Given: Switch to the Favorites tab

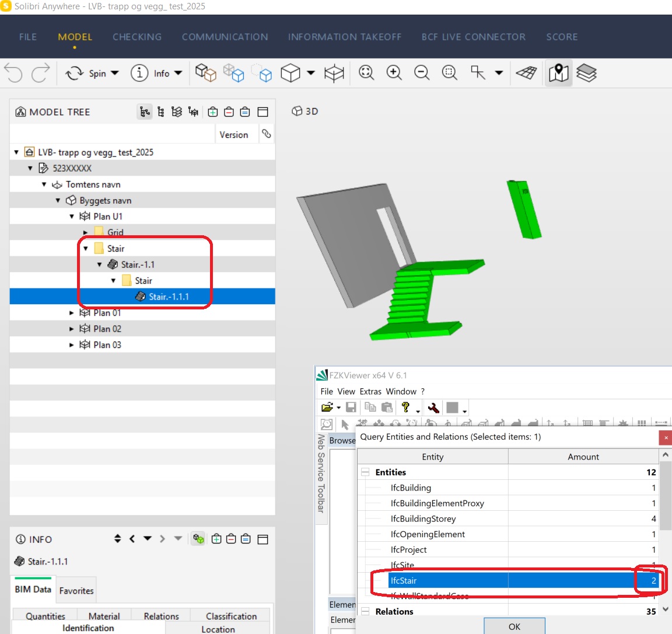Looking at the screenshot, I should tap(76, 590).
